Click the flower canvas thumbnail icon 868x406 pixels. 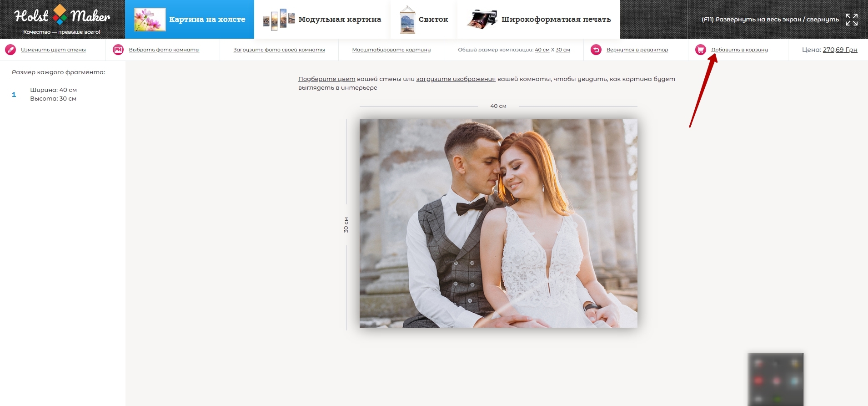pyautogui.click(x=150, y=20)
